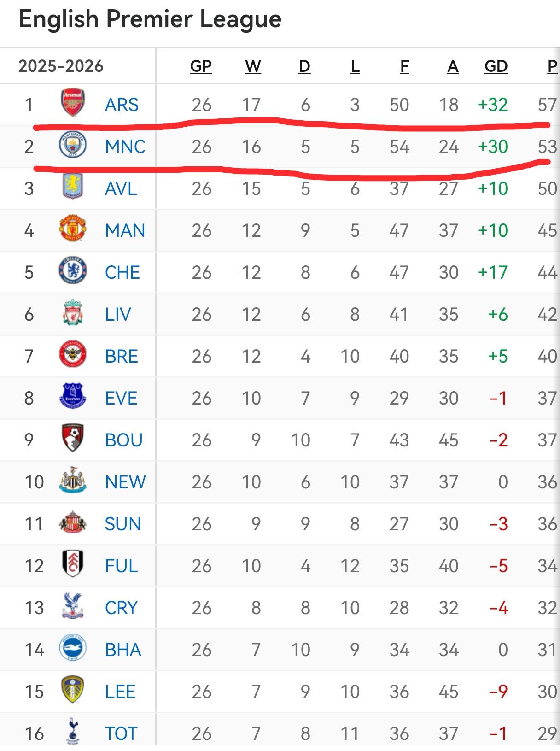560x751 pixels.
Task: Click the Newcastle United crest
Action: point(73,480)
